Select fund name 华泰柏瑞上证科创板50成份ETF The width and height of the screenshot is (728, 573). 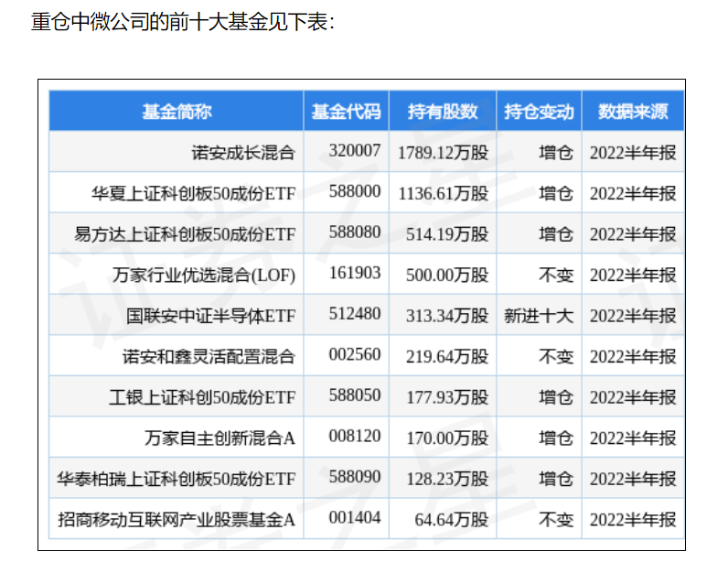pos(176,479)
